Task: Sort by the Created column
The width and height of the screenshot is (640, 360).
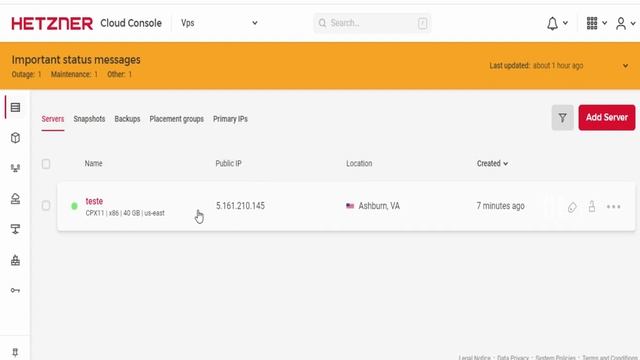Action: (492, 163)
